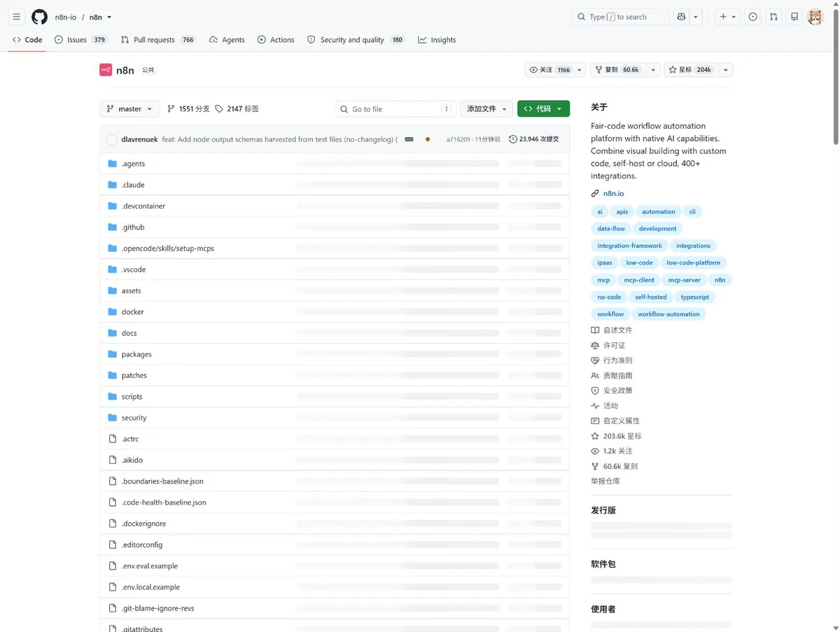
Task: Switch to Security and quality tab
Action: tap(356, 40)
